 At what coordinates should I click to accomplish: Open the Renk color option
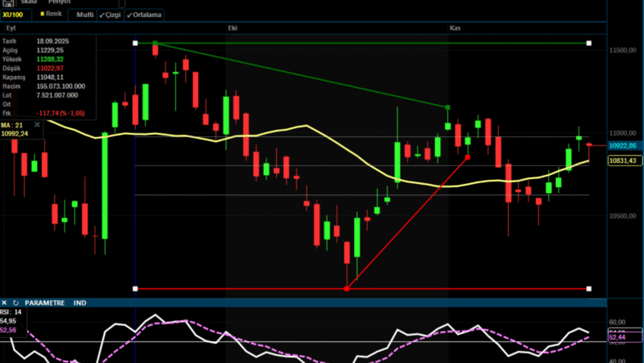(52, 15)
